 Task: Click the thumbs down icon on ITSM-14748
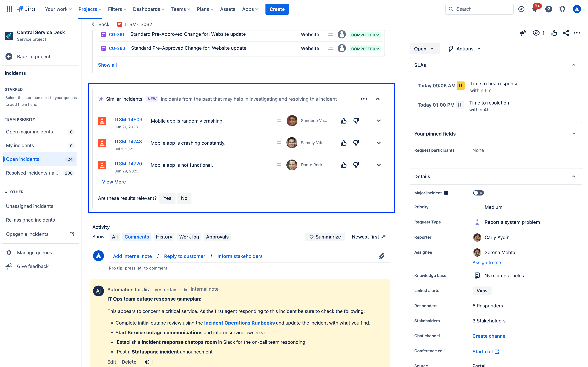tap(356, 143)
